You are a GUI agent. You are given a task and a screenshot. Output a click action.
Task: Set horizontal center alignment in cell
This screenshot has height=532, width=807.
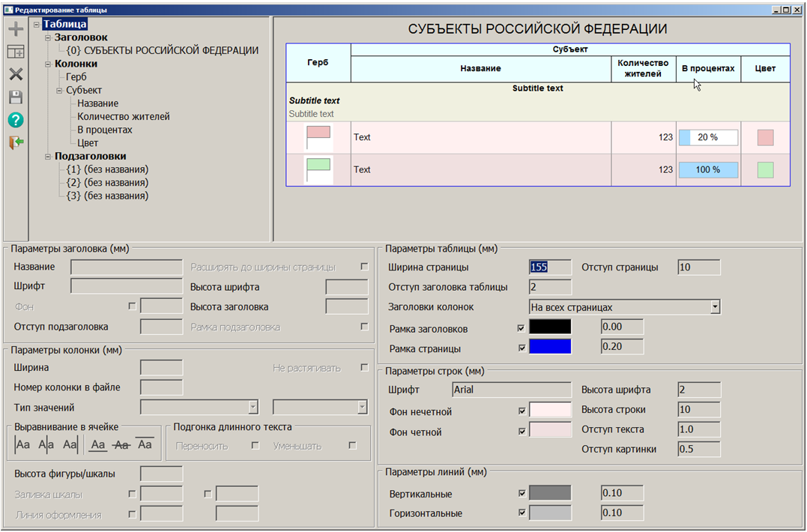(x=46, y=445)
